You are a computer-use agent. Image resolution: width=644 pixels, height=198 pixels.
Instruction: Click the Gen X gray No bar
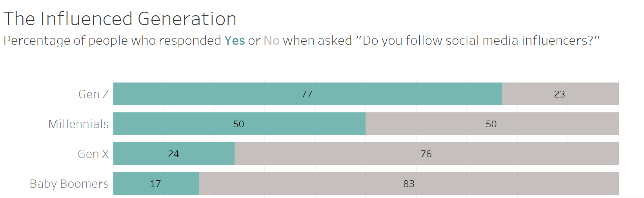427,154
